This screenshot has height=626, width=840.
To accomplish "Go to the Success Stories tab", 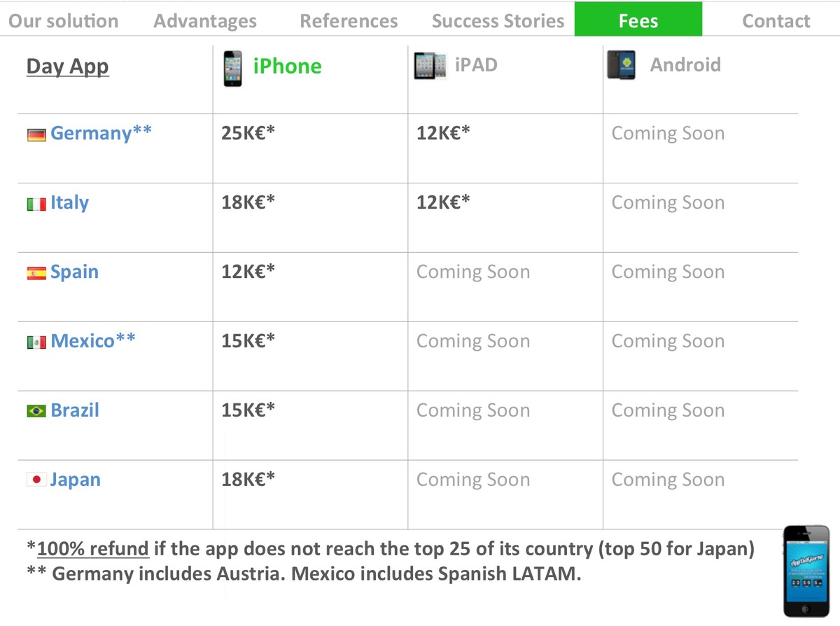I will [498, 21].
